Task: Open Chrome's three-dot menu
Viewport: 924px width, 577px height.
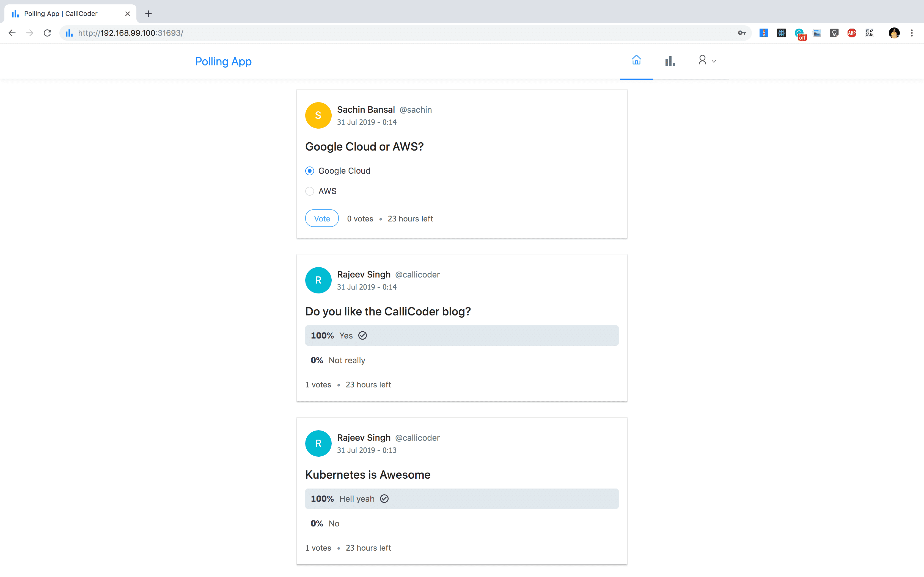Action: (x=912, y=33)
